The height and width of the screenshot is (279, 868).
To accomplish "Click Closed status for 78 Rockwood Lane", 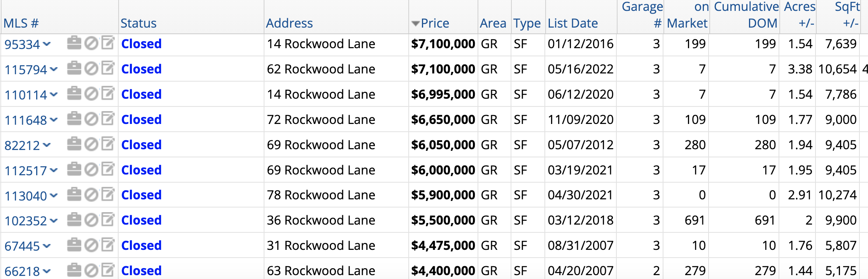I will tap(141, 195).
